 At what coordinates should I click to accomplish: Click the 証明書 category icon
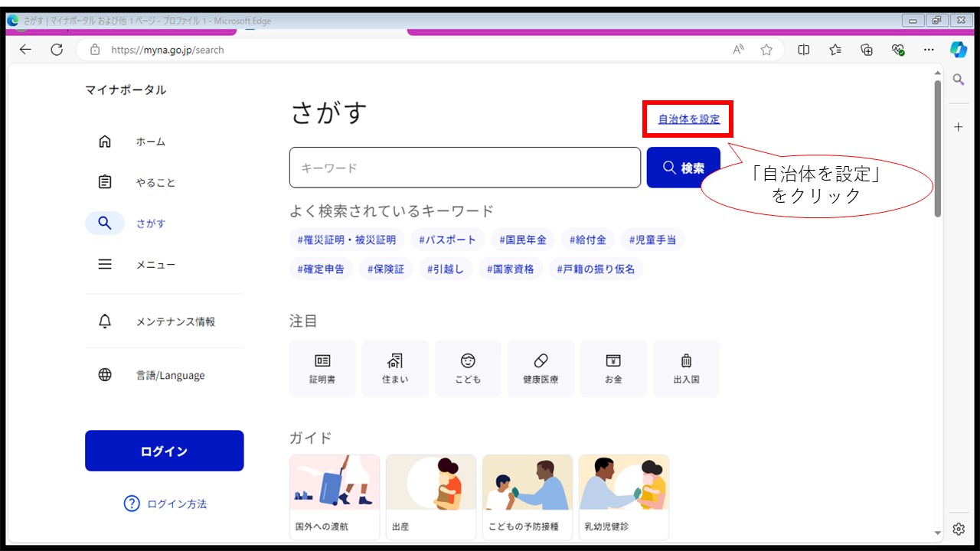[322, 369]
